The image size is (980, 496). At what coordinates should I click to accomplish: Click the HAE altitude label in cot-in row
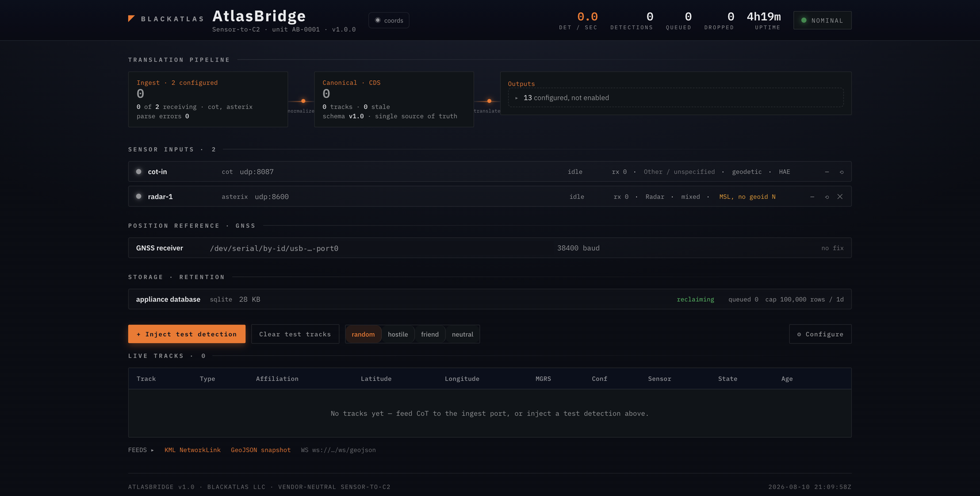[x=785, y=172]
